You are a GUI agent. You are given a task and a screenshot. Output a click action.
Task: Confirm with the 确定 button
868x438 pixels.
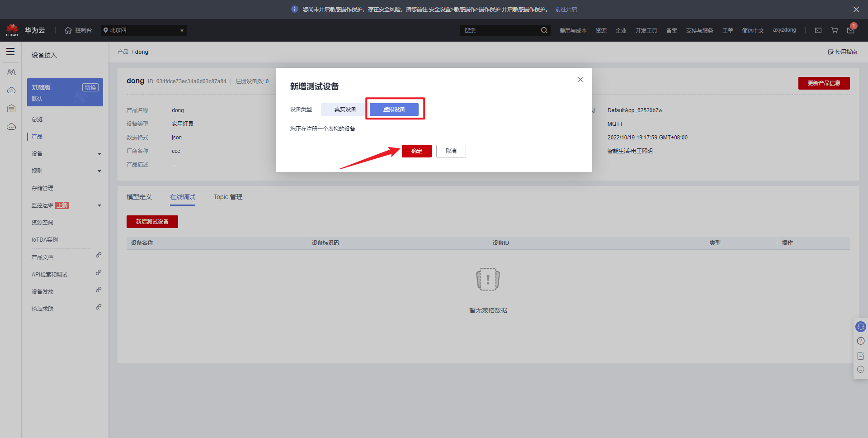pyautogui.click(x=417, y=151)
